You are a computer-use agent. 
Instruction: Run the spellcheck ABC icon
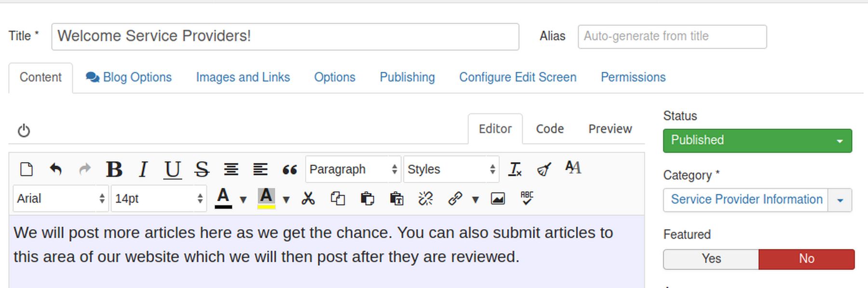click(x=527, y=198)
